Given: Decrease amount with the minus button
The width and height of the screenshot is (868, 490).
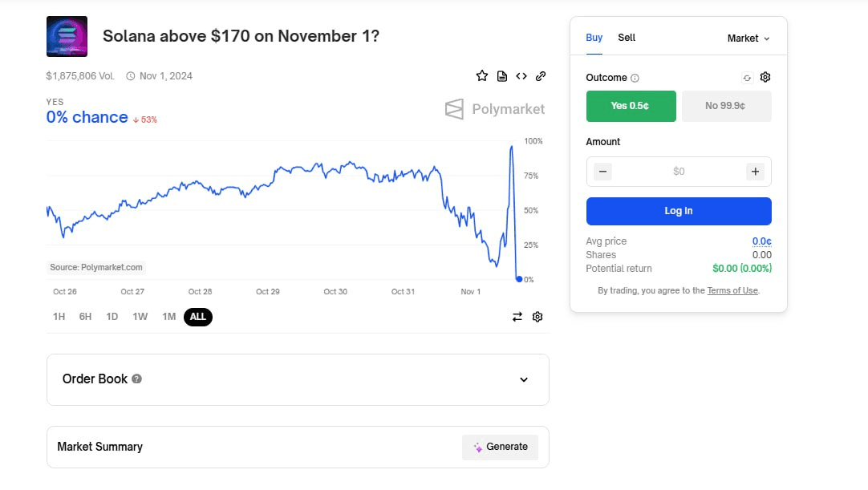Looking at the screenshot, I should click(x=602, y=172).
